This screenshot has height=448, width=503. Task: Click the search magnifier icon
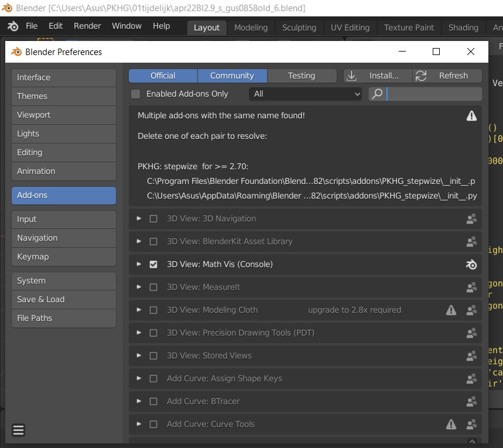coord(377,94)
